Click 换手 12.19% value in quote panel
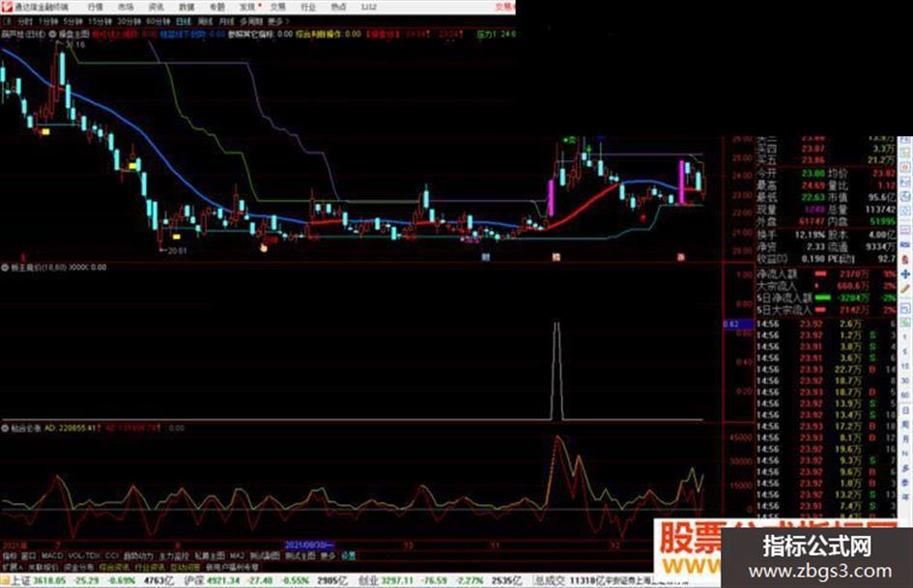Viewport: 913px width, 588px height. [809, 235]
